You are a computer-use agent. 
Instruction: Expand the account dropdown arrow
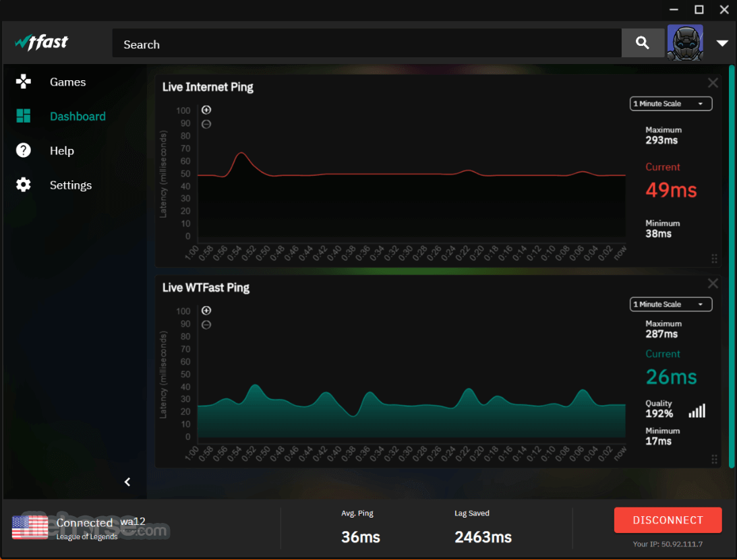click(x=722, y=43)
